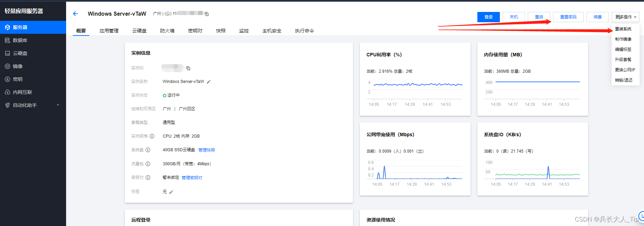Show info tooltip for 流量包
The height and width of the screenshot is (226, 644).
coord(148,164)
